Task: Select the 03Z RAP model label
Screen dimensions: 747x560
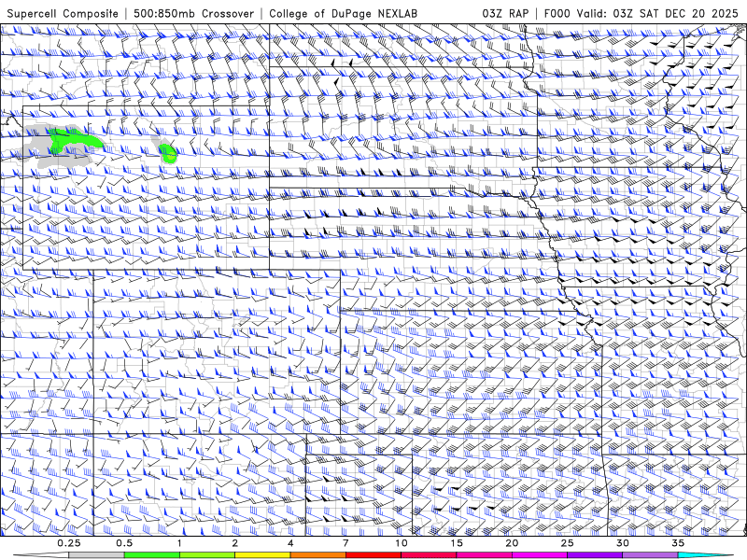Action: [x=505, y=13]
